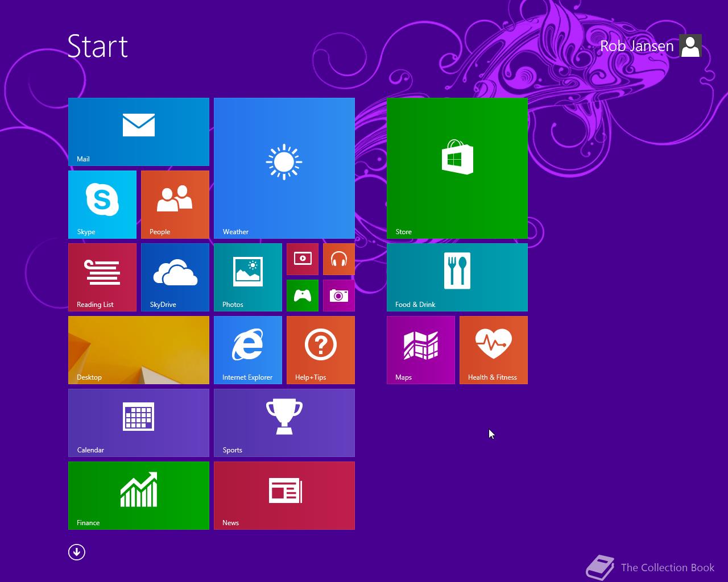Launch Skype from its tile
This screenshot has width=728, height=582.
point(102,205)
